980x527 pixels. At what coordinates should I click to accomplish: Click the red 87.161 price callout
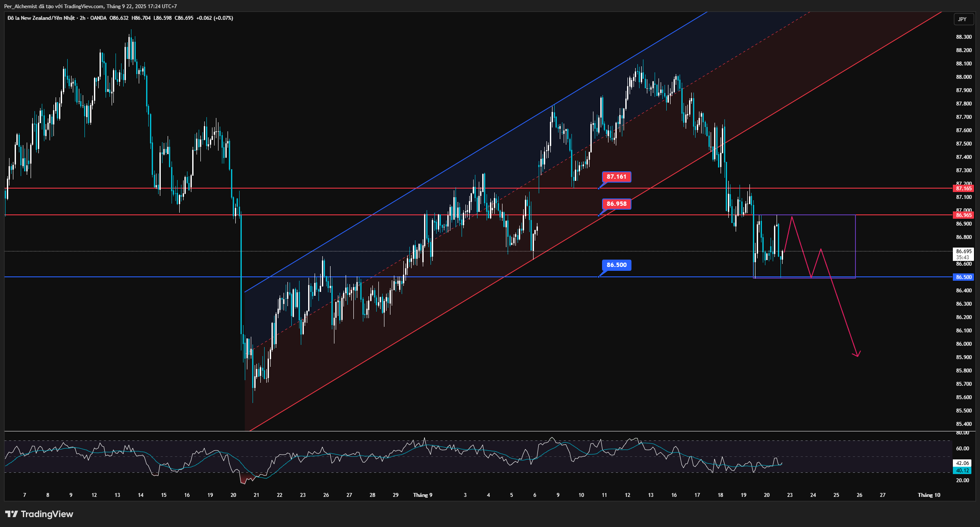tap(617, 177)
